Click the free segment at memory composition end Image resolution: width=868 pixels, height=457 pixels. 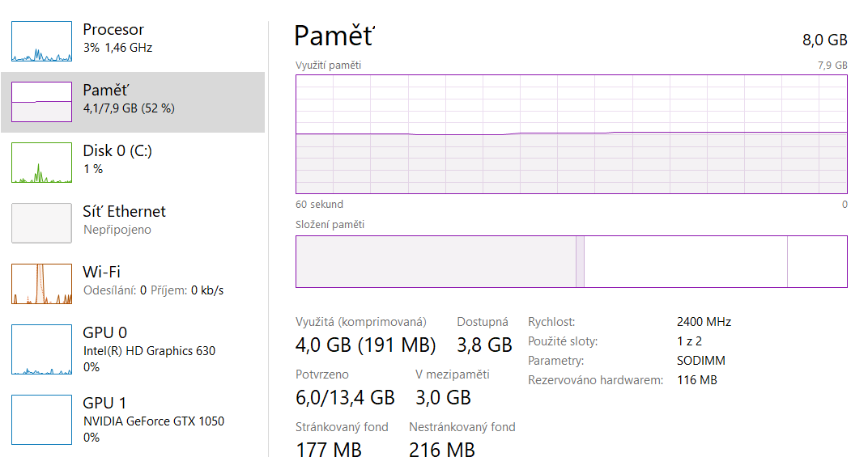[817, 262]
